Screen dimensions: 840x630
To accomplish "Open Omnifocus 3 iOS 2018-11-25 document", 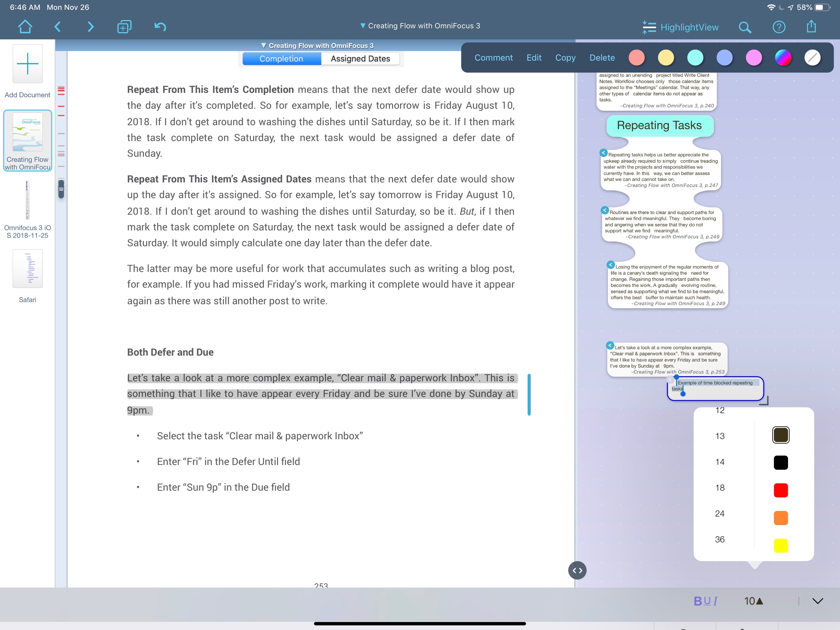I will point(27,210).
